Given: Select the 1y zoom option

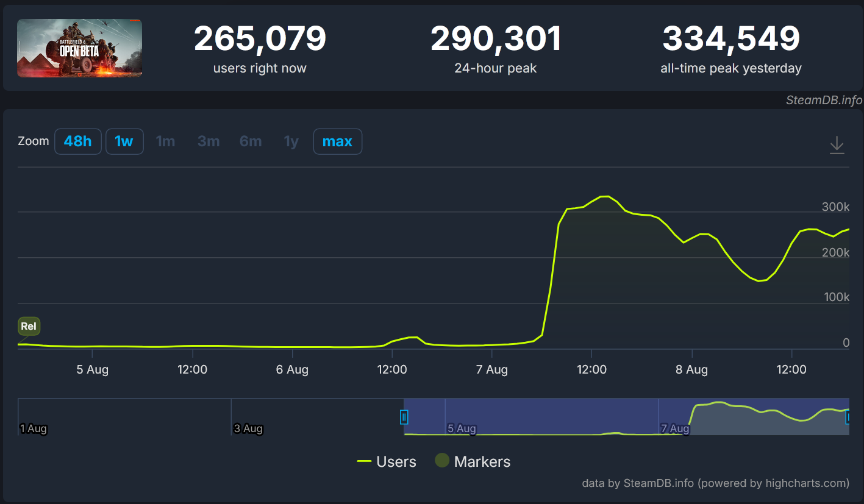Looking at the screenshot, I should point(291,141).
